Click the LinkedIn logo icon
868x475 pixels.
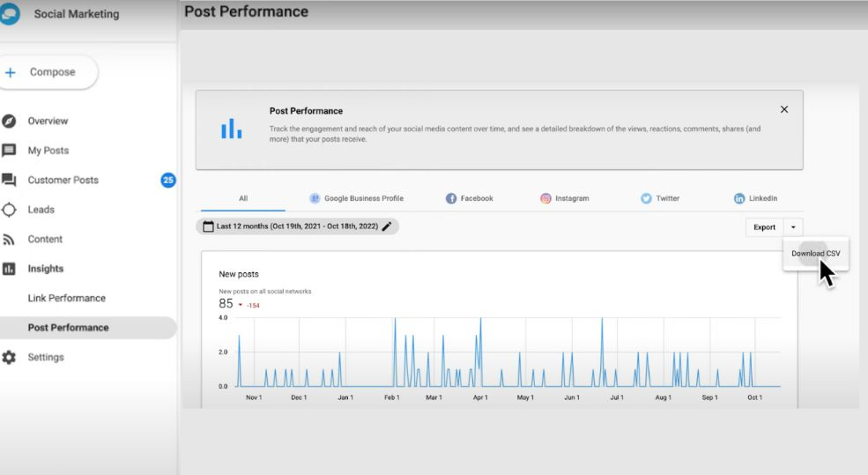click(739, 198)
